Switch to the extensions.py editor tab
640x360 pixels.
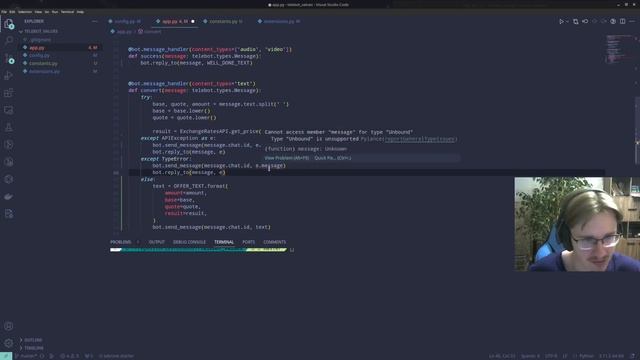[279, 21]
